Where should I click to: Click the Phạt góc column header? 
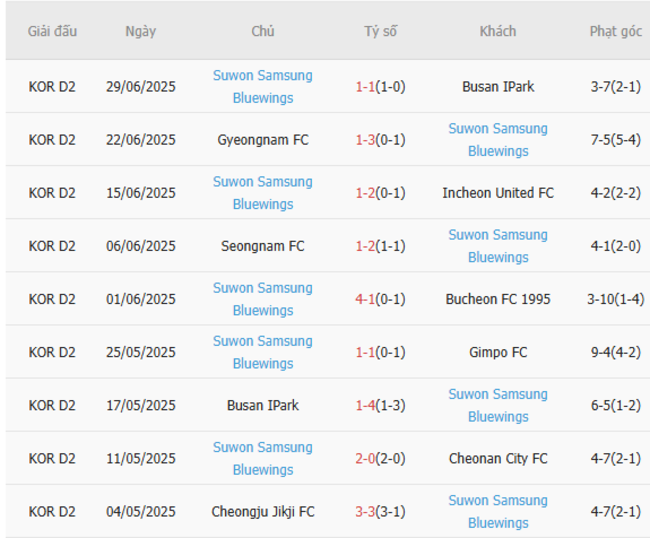tap(615, 31)
